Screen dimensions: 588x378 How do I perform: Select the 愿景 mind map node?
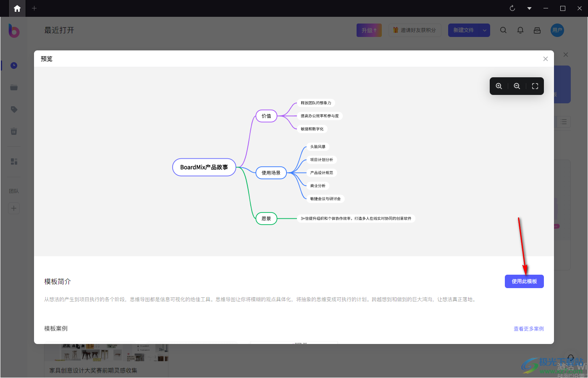[266, 218]
